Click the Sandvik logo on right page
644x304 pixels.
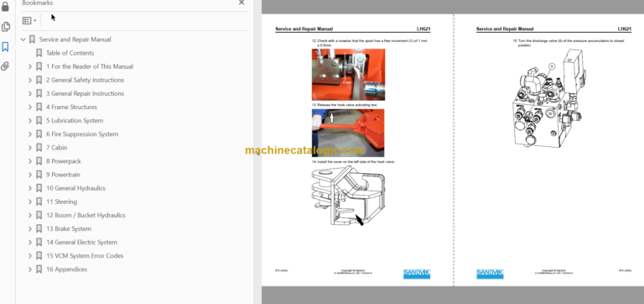point(490,274)
